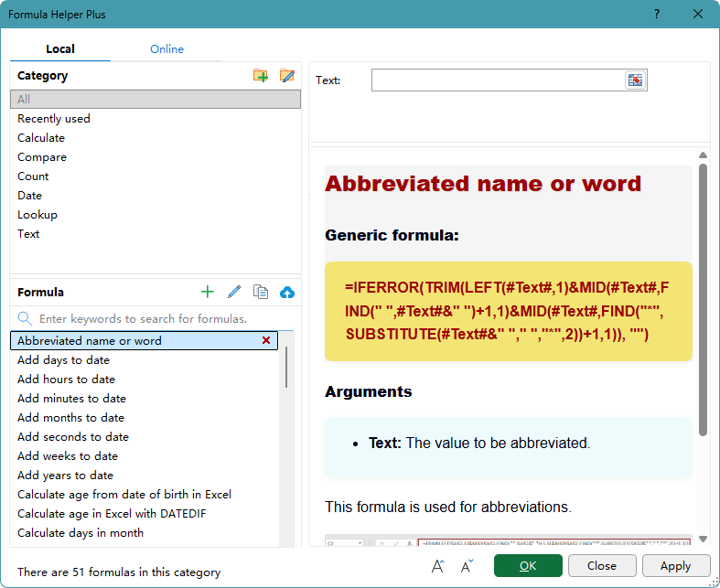720x588 pixels.
Task: Click the question mark help icon
Action: pyautogui.click(x=657, y=14)
